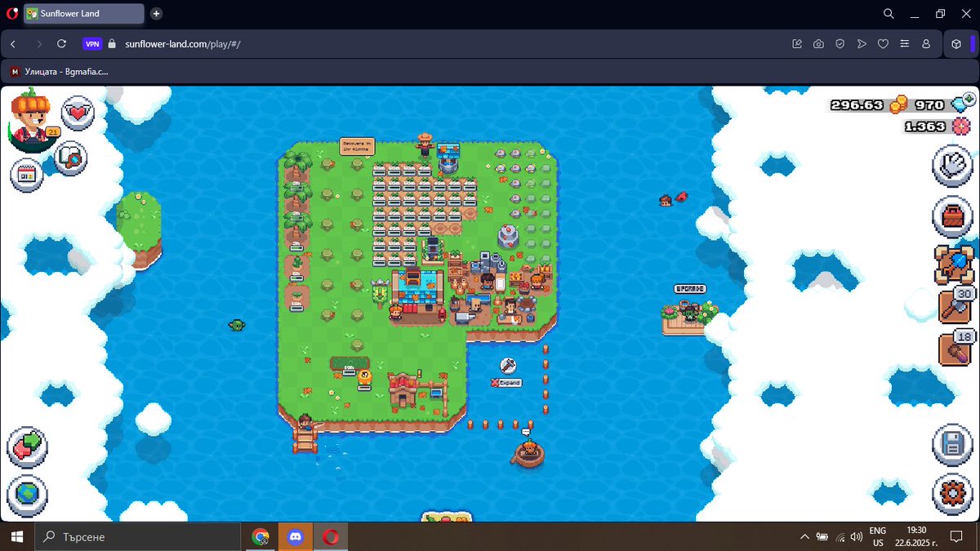980x551 pixels.
Task: Click the flower bed beside the beehive
Action: tap(349, 364)
